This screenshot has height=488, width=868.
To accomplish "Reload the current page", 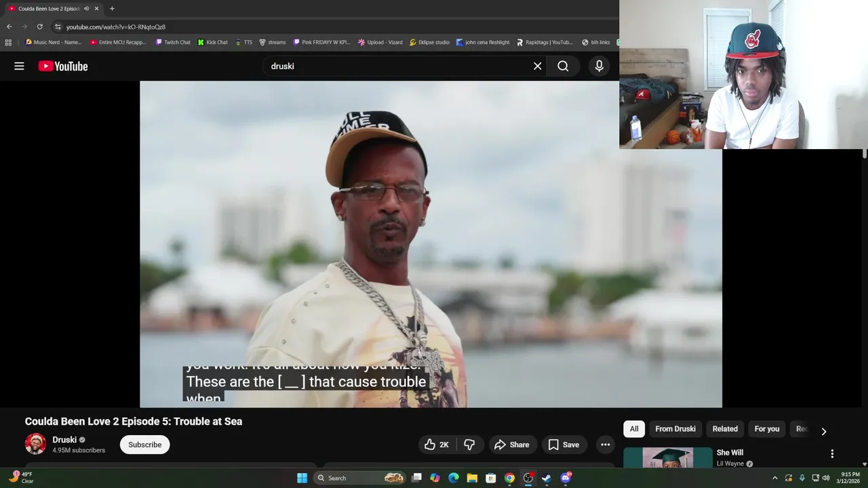I will [x=40, y=26].
